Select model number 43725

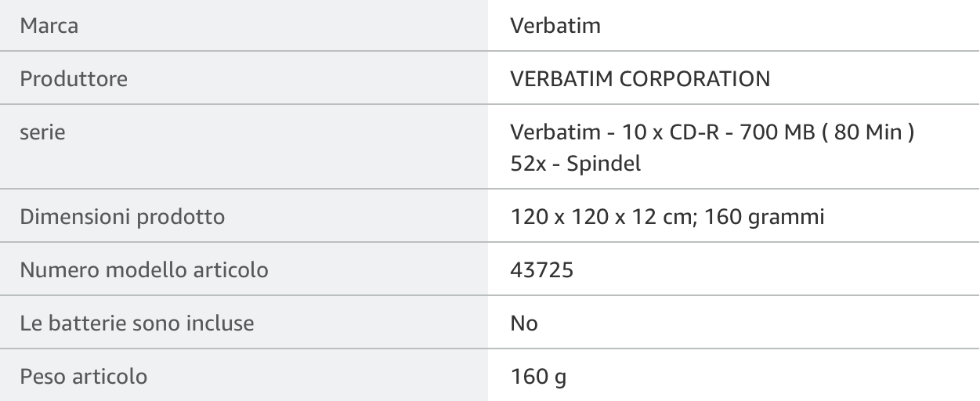tap(541, 271)
